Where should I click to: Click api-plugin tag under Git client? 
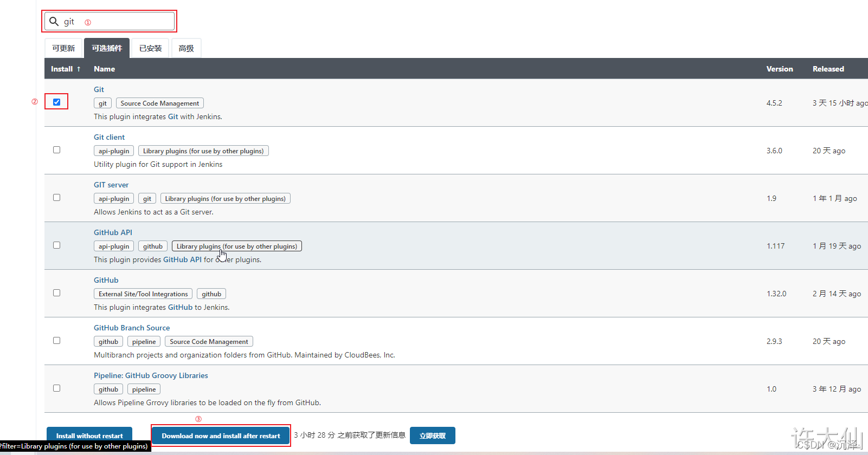tap(114, 151)
